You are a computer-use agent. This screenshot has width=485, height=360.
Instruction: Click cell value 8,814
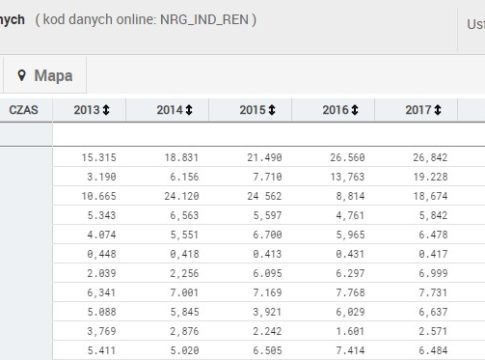(x=350, y=196)
